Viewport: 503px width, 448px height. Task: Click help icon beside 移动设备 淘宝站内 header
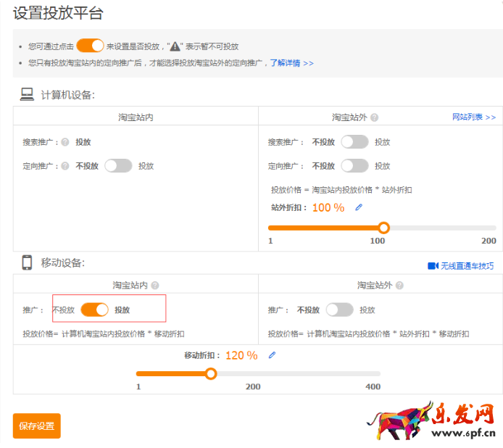(155, 286)
